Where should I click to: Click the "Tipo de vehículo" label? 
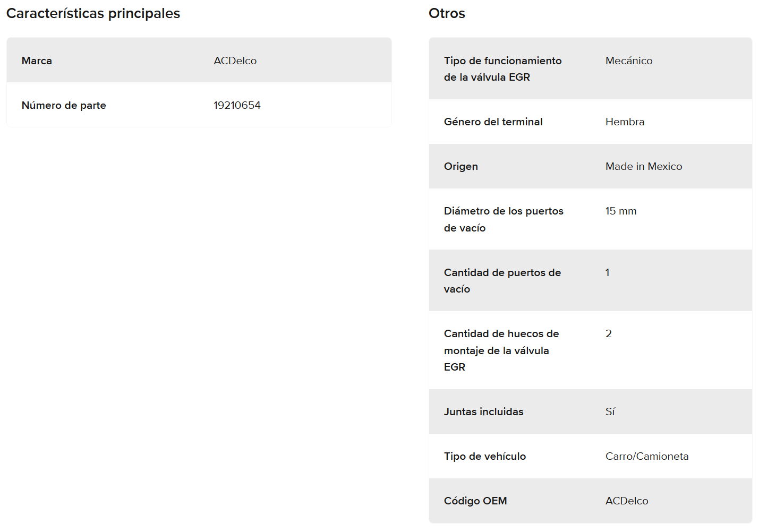coord(484,456)
